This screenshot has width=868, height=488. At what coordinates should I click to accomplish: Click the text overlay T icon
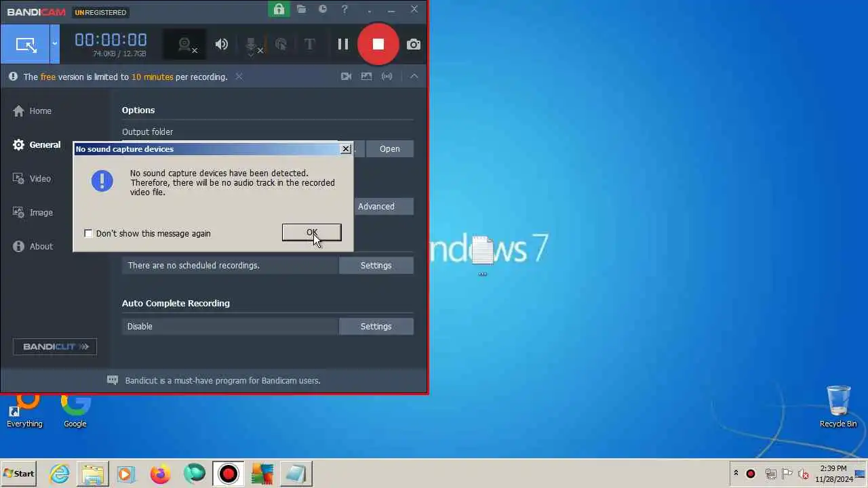[x=309, y=45]
